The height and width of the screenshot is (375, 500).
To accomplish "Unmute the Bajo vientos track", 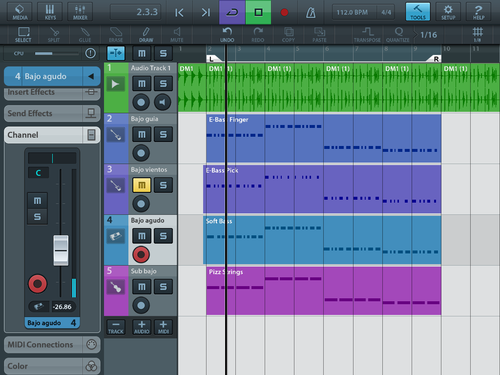I will click(142, 185).
